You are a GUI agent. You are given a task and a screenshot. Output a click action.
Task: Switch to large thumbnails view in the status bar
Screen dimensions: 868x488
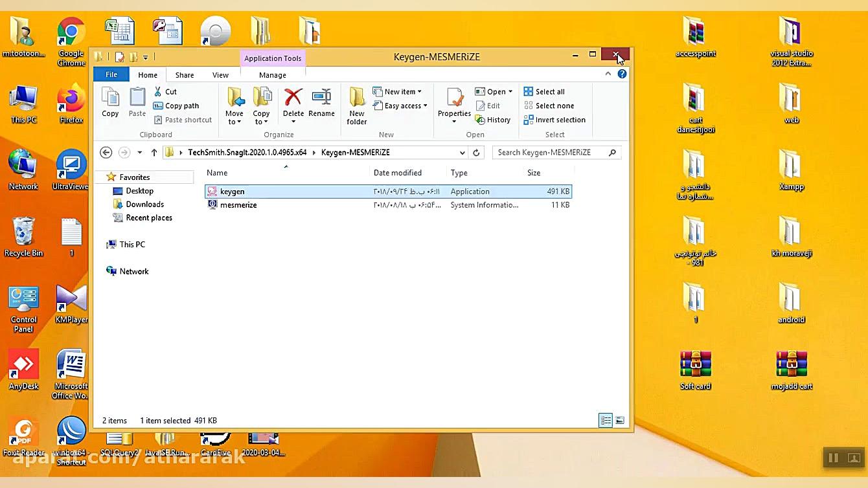pos(619,420)
